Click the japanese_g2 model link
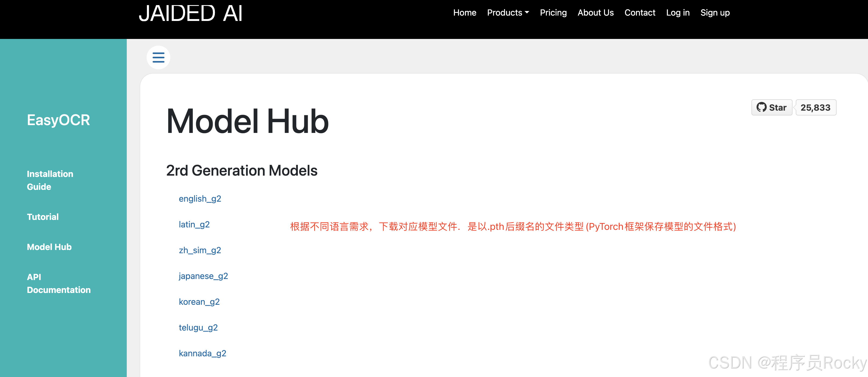Screen dimensions: 868x377 [x=203, y=276]
